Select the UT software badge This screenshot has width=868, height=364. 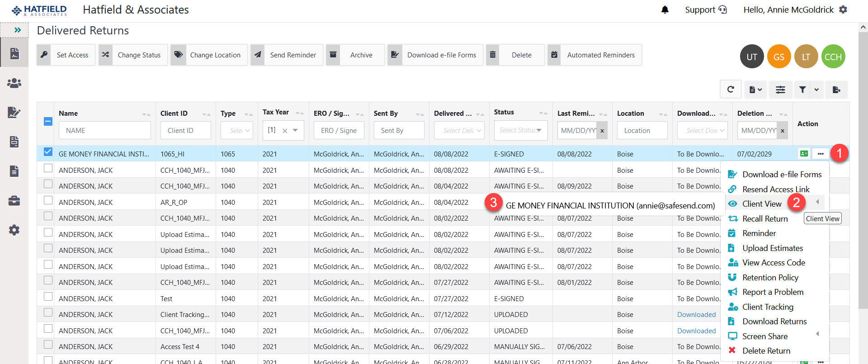tap(752, 57)
